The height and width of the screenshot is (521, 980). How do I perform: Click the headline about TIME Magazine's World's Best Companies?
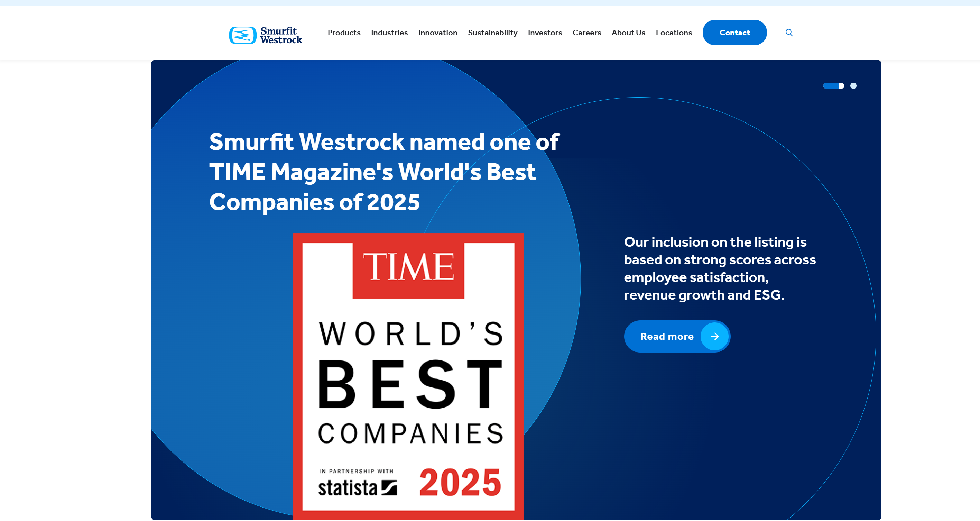point(384,172)
